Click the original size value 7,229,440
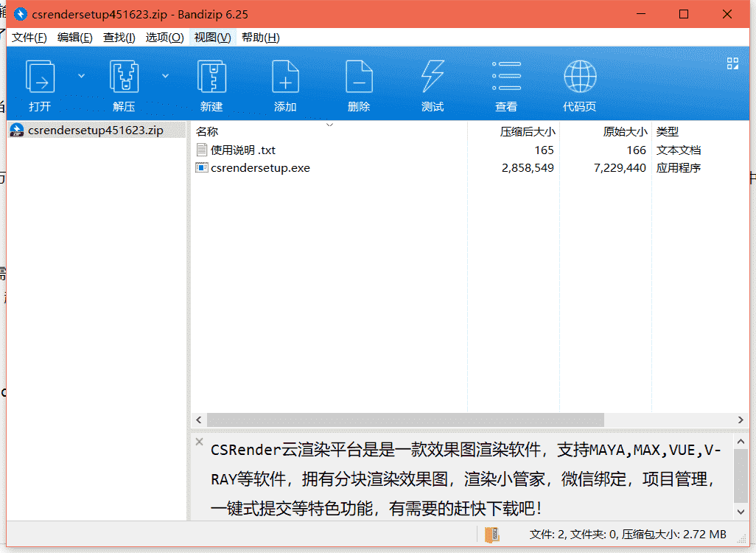756x553 pixels. click(620, 168)
